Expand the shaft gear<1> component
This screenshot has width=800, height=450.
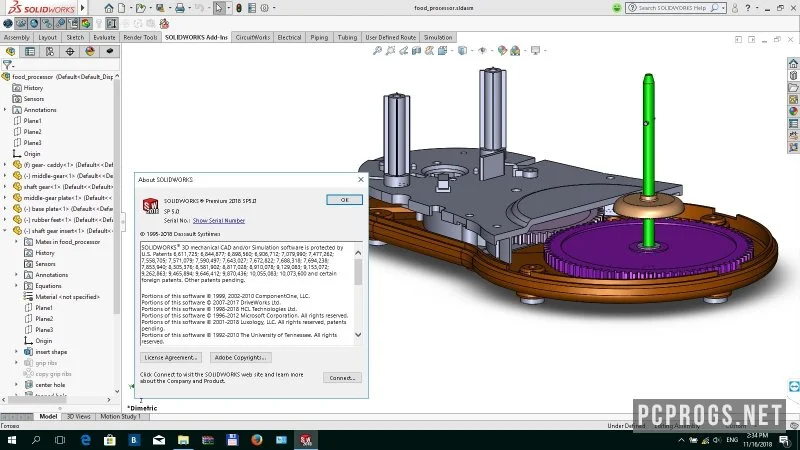(x=5, y=187)
